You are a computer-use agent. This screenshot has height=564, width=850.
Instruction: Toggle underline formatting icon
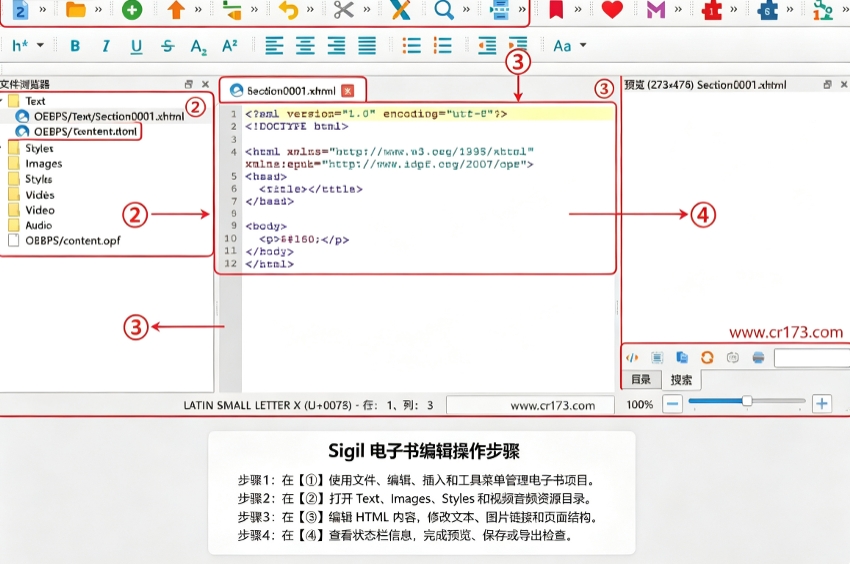point(137,46)
